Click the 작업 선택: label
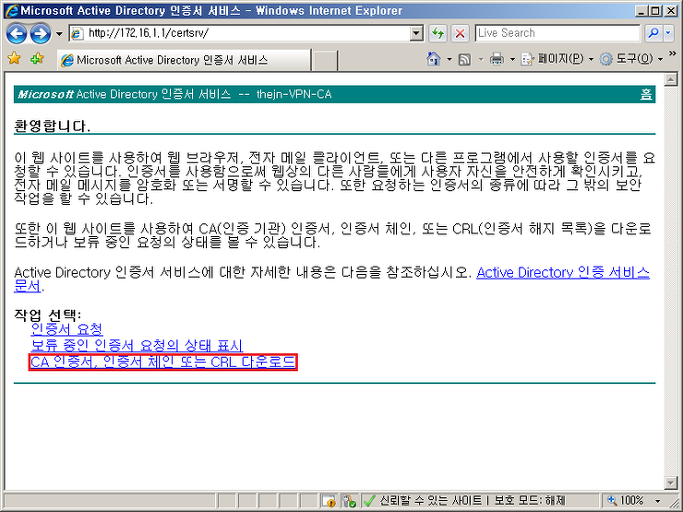This screenshot has height=512, width=683. [48, 314]
